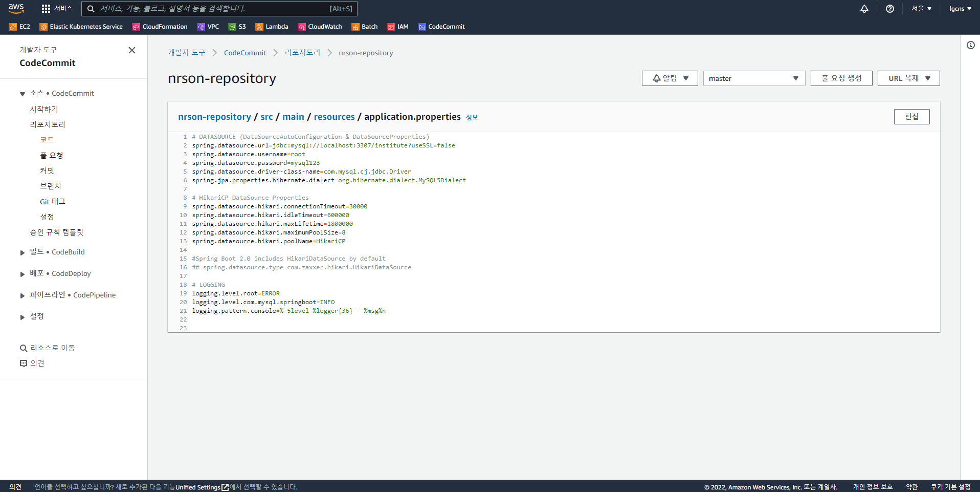Click 리소스로 이동 in the sidebar
Viewport: 980px width, 492px height.
[x=53, y=348]
